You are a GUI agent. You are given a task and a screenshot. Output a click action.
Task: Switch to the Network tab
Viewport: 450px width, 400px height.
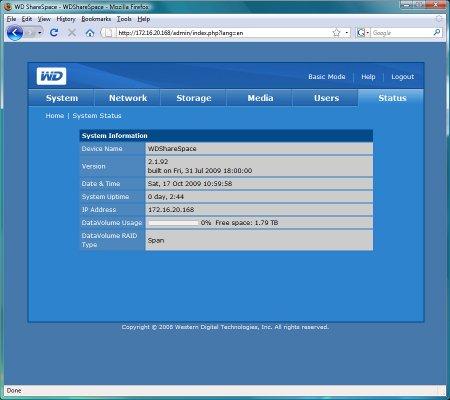[128, 98]
